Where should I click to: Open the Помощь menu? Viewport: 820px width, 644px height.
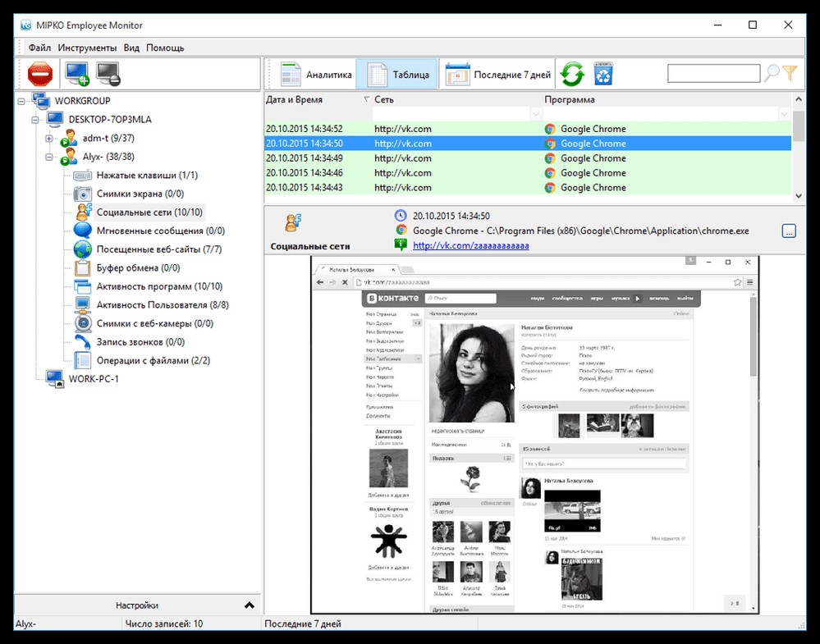pyautogui.click(x=165, y=48)
